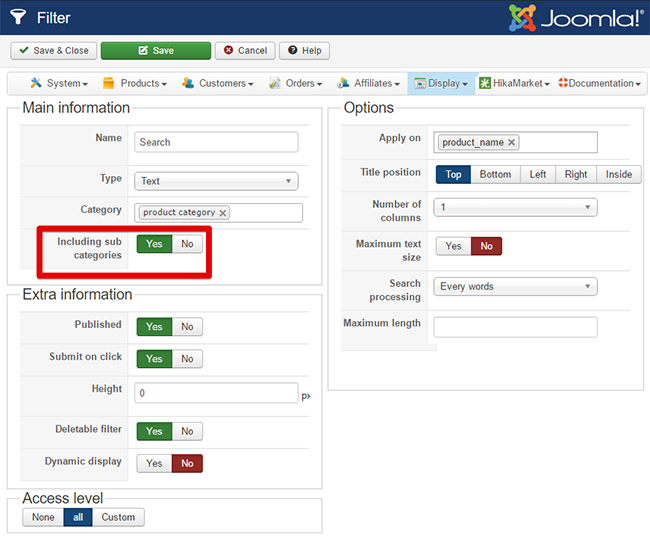The image size is (650, 540).
Task: Select Left title position
Action: point(538,174)
